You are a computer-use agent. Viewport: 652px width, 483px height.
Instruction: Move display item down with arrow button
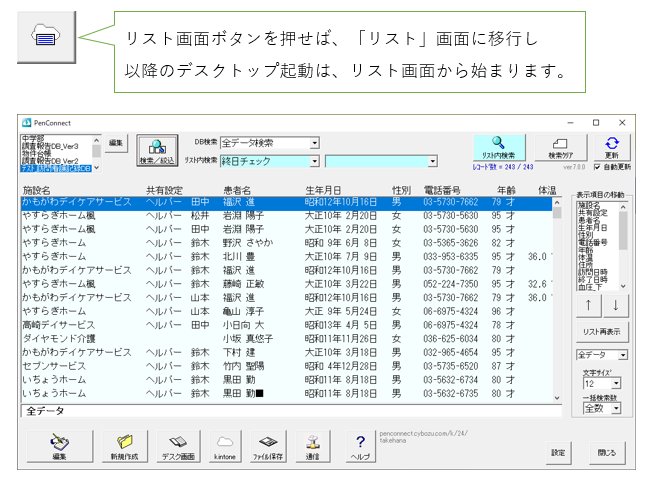[616, 306]
